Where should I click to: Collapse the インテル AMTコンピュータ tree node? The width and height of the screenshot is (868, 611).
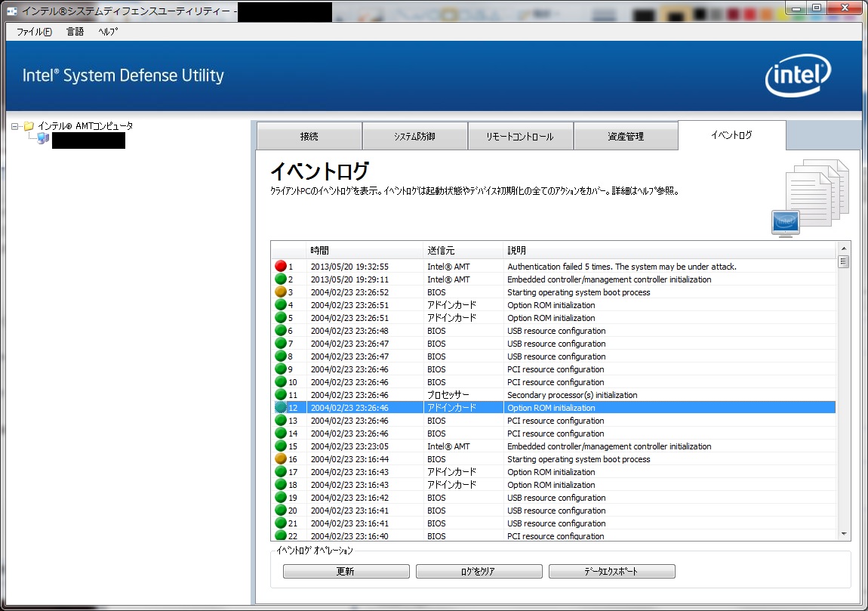[14, 126]
